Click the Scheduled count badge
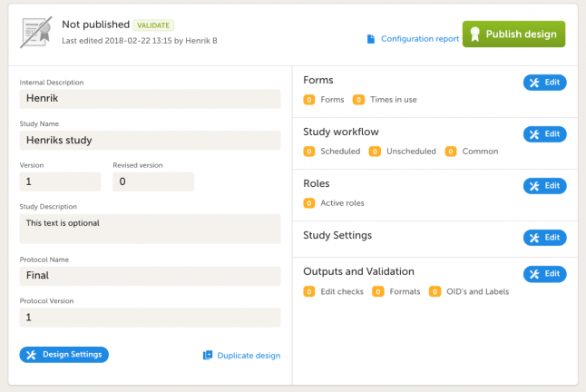This screenshot has width=586, height=392. (309, 151)
